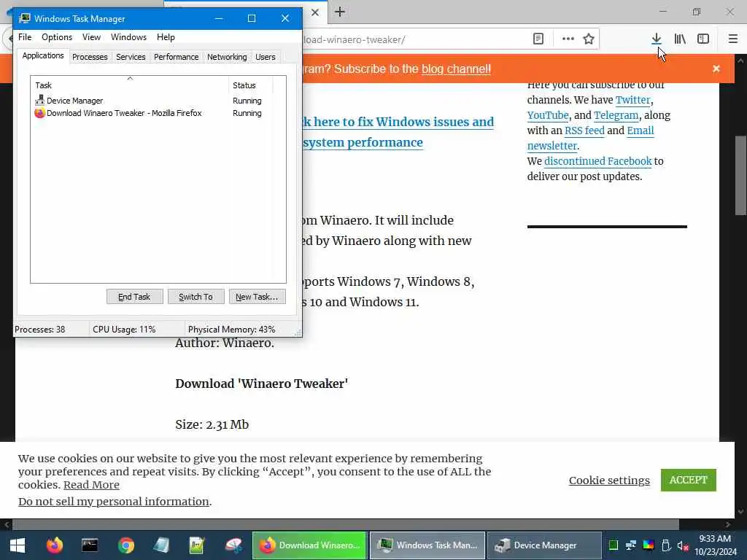
Task: Click the horizontal page scrollbar
Action: [345, 524]
